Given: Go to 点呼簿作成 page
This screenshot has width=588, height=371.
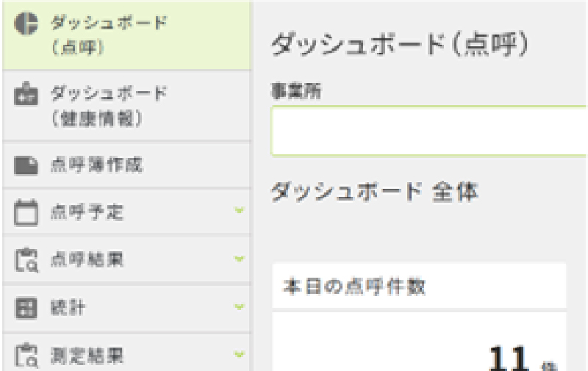Looking at the screenshot, I should 126,165.
